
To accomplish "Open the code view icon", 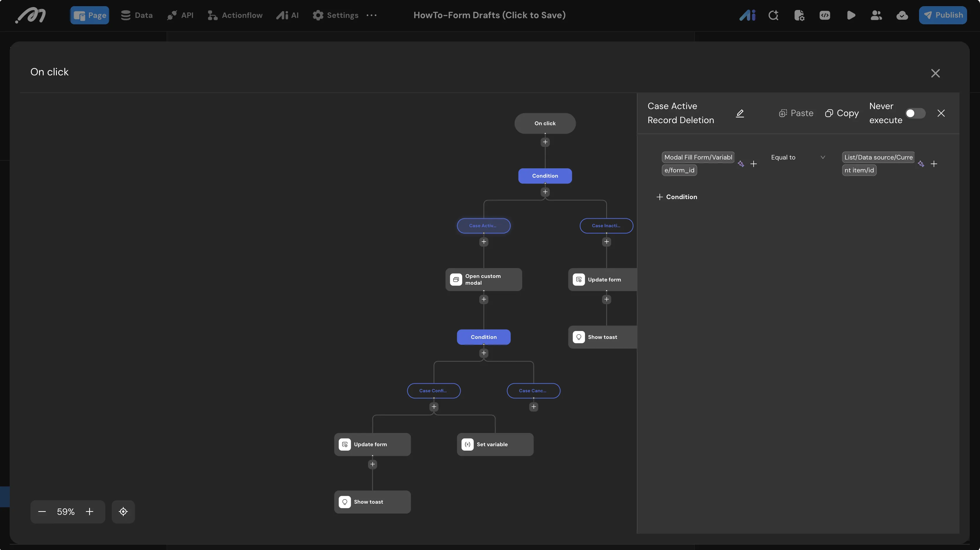I will pos(825,15).
